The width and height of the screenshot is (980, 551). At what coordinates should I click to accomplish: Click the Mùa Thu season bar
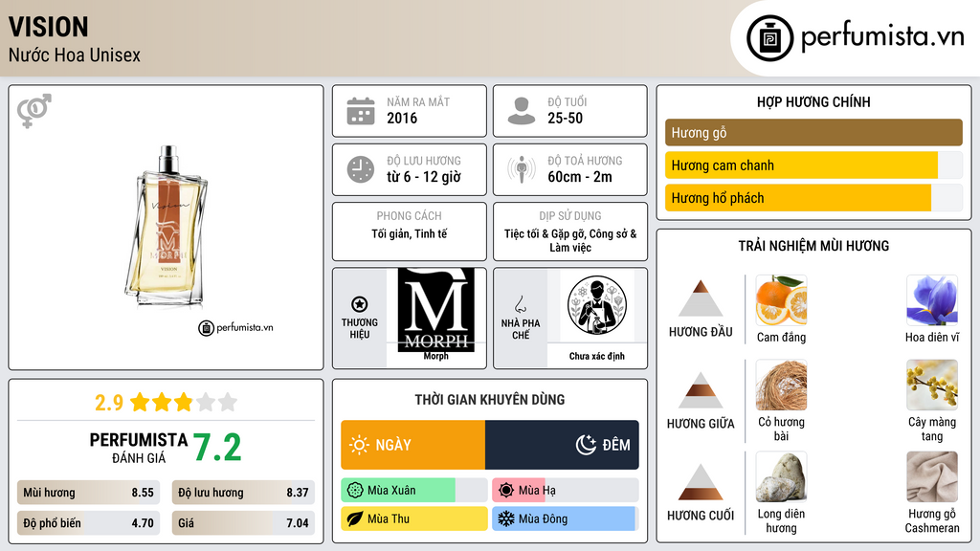tap(413, 518)
